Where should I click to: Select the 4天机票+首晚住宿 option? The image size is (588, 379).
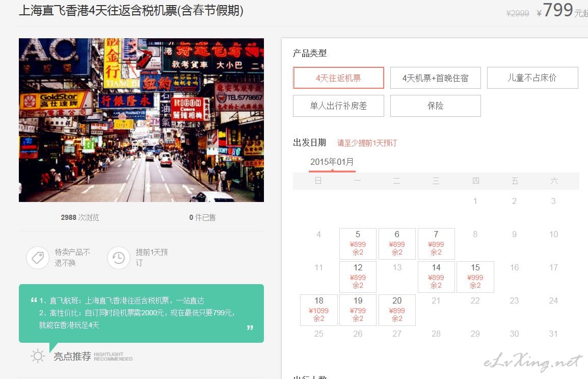[435, 78]
